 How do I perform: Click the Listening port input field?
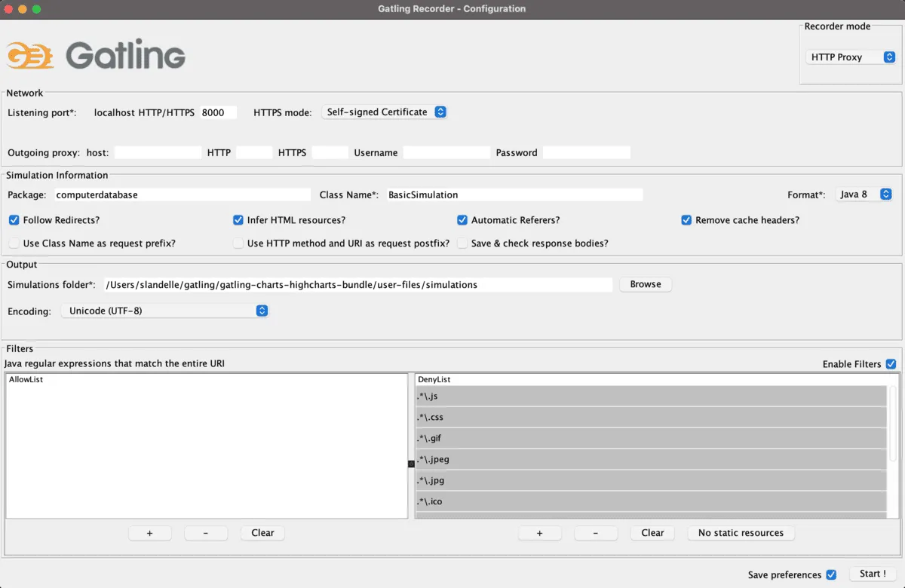(x=218, y=112)
